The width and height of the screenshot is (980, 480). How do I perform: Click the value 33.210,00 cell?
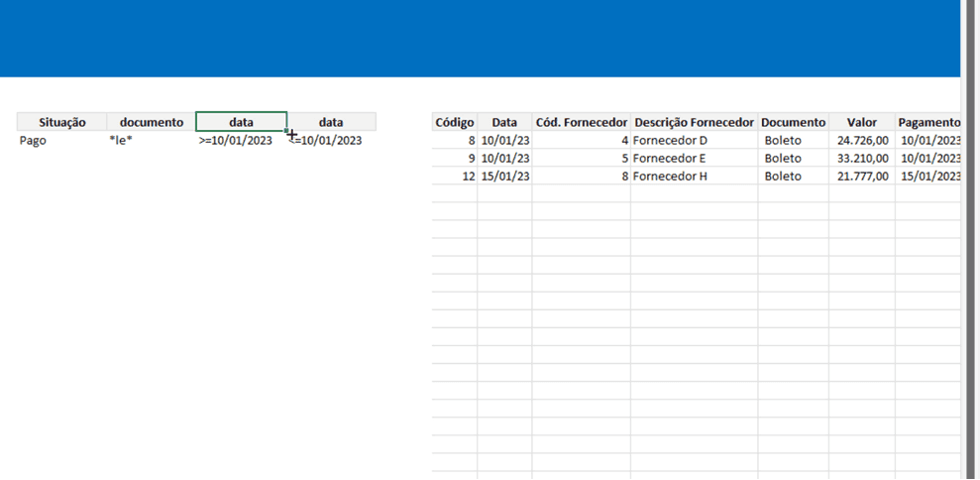[x=861, y=159]
